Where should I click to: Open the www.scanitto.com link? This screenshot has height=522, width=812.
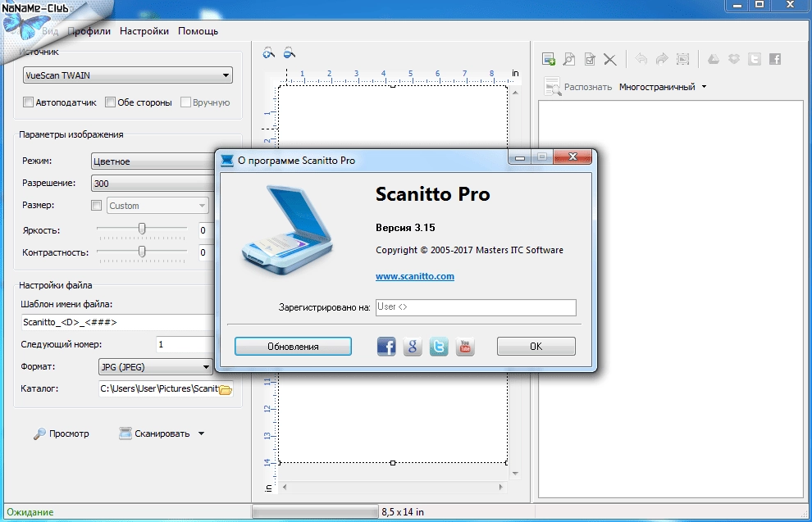[x=415, y=276]
